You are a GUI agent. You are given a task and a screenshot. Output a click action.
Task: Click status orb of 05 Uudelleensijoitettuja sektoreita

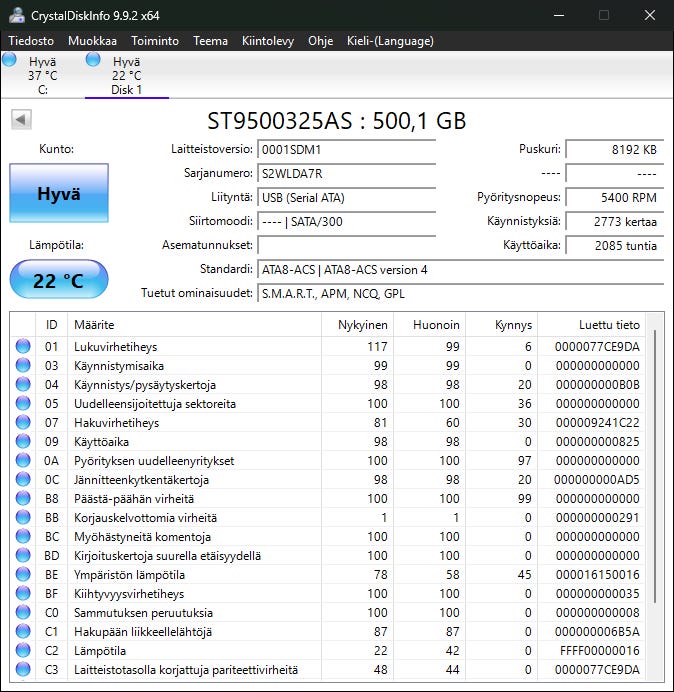click(x=23, y=403)
